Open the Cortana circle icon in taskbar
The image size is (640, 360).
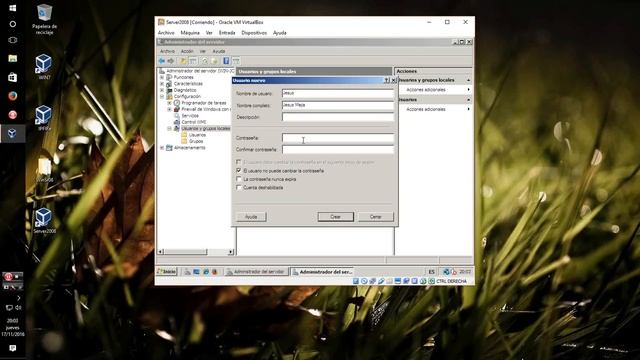tap(13, 24)
